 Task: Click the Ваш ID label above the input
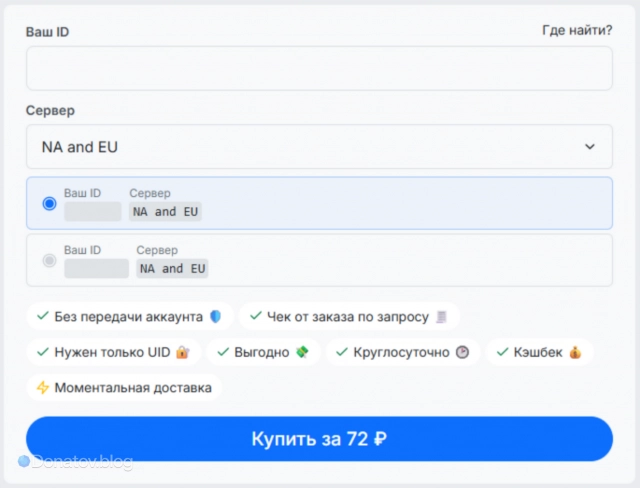47,32
